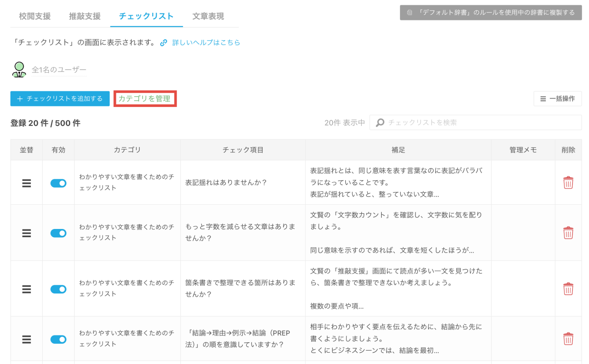The height and width of the screenshot is (364, 589).
Task: Disable the もっと字数を減らせる checklist item
Action: coord(58,233)
